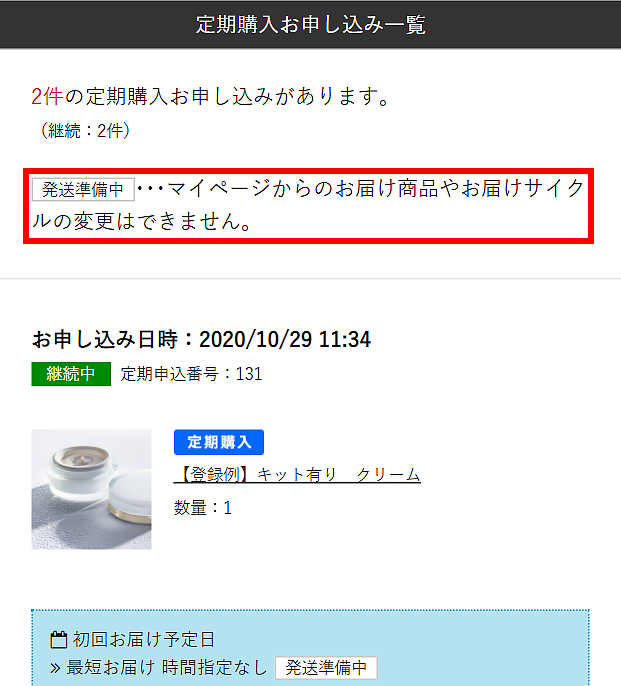621x686 pixels.
Task: Click the 発送準備中 badge in the red-framed notice
Action: point(83,189)
